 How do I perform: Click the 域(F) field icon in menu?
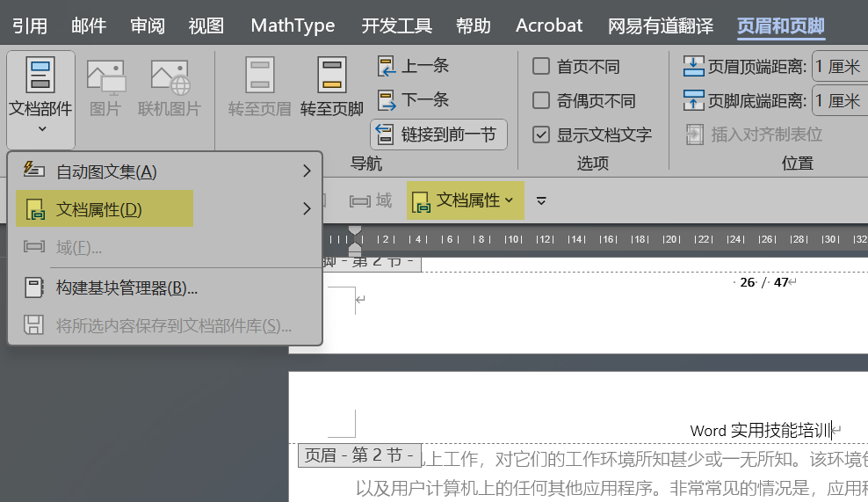34,246
